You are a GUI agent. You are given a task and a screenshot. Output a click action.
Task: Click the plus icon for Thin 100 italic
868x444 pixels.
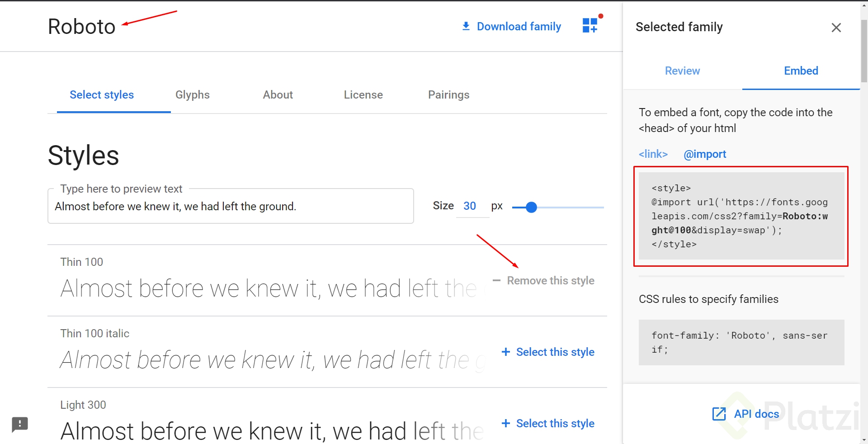coord(506,352)
